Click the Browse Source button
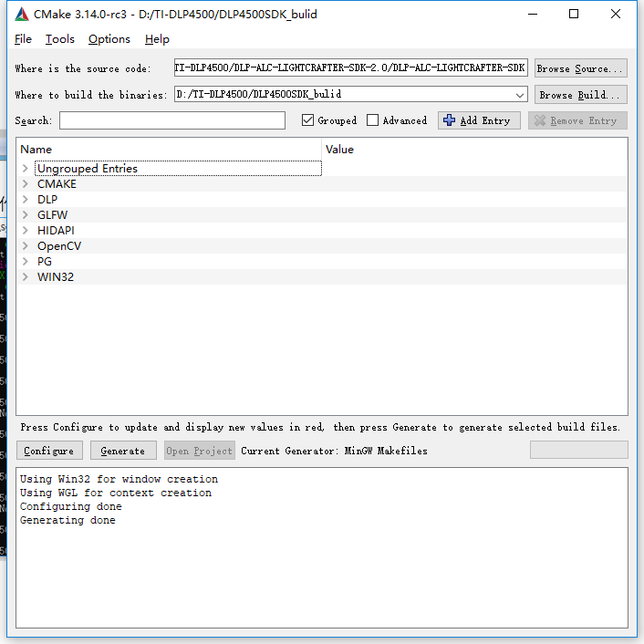This screenshot has height=644, width=644. coord(581,68)
